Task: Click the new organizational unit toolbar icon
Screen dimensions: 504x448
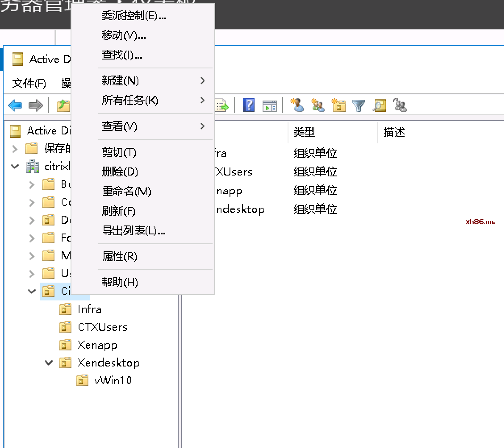Action: [x=338, y=105]
